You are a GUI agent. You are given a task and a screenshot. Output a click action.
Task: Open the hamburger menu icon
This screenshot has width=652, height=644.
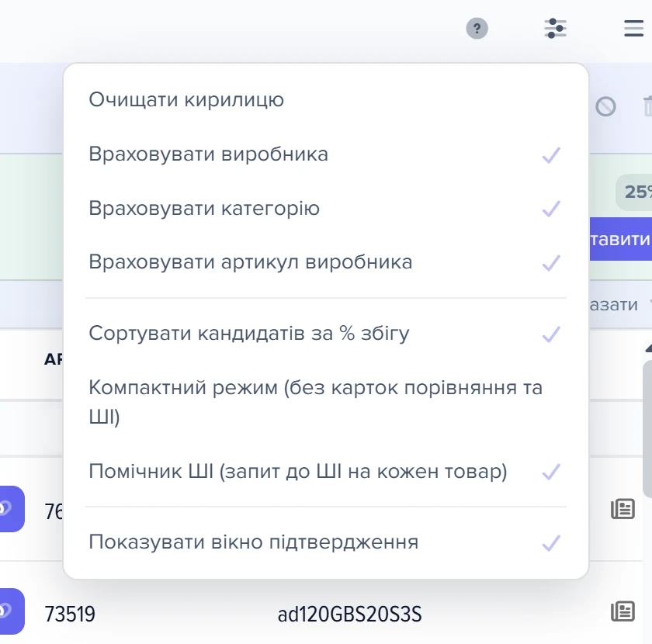633,29
